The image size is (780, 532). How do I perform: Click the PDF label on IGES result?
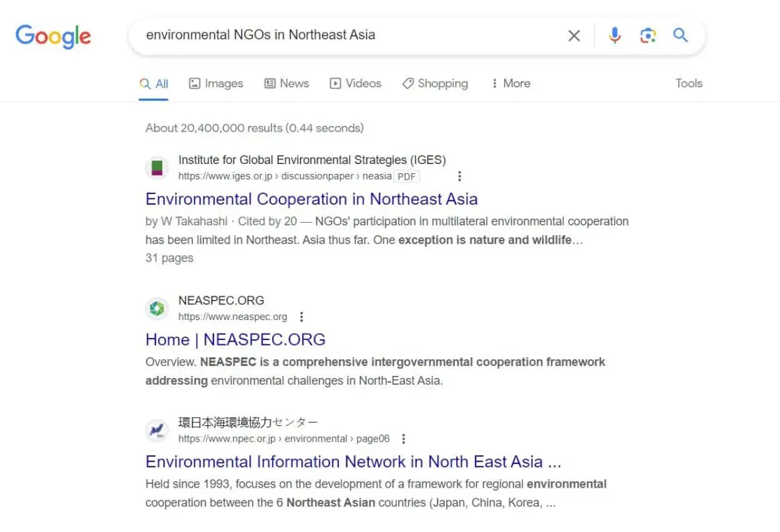pyautogui.click(x=407, y=177)
